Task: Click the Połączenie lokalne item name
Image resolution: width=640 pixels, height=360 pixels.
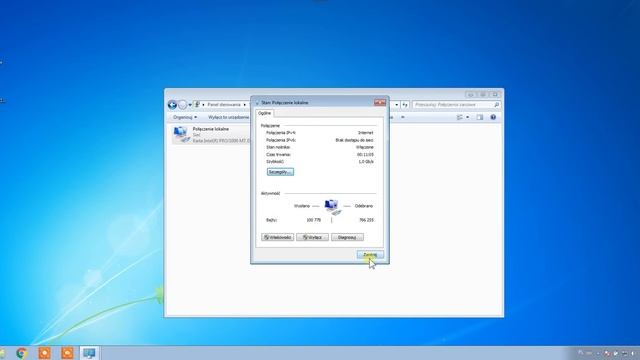Action: [x=211, y=129]
